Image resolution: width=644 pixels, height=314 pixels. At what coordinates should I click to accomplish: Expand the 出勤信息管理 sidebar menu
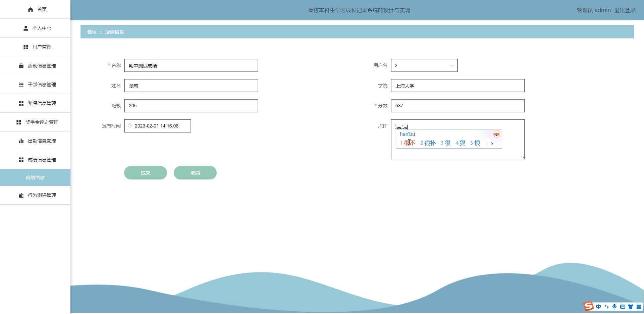[35, 141]
